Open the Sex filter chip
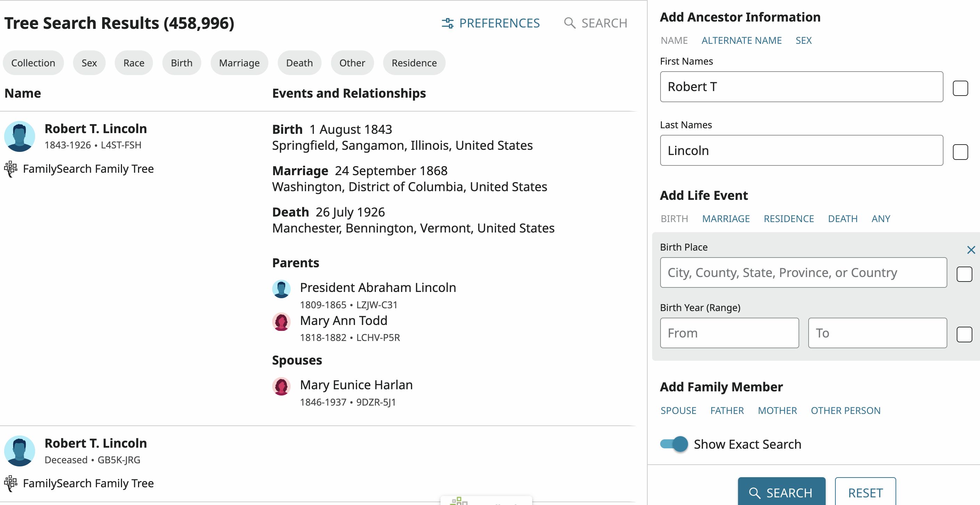Image resolution: width=980 pixels, height=505 pixels. coord(89,63)
